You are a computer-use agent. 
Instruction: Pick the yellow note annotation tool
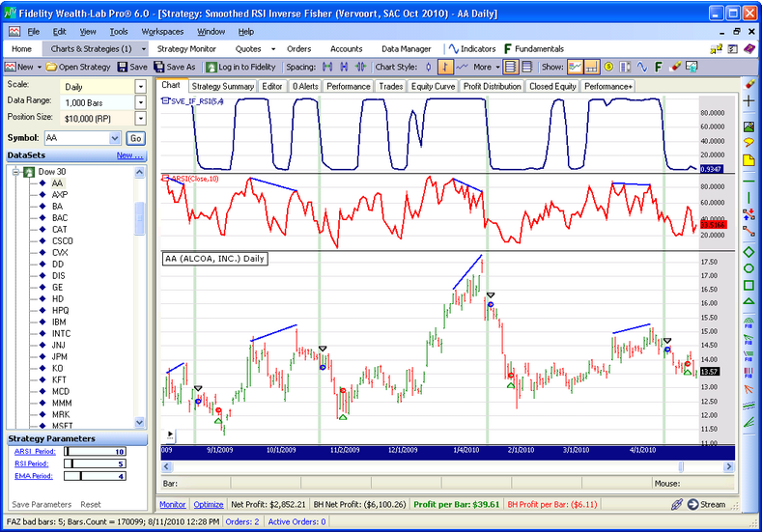pyautogui.click(x=749, y=159)
